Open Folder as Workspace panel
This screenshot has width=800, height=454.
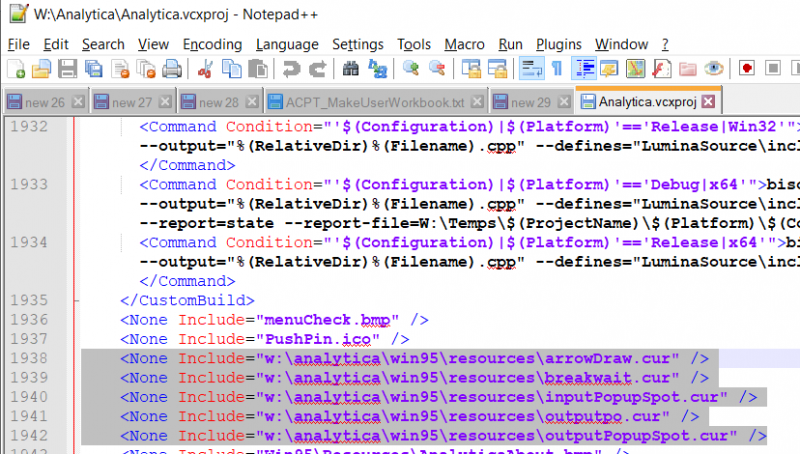[x=688, y=69]
